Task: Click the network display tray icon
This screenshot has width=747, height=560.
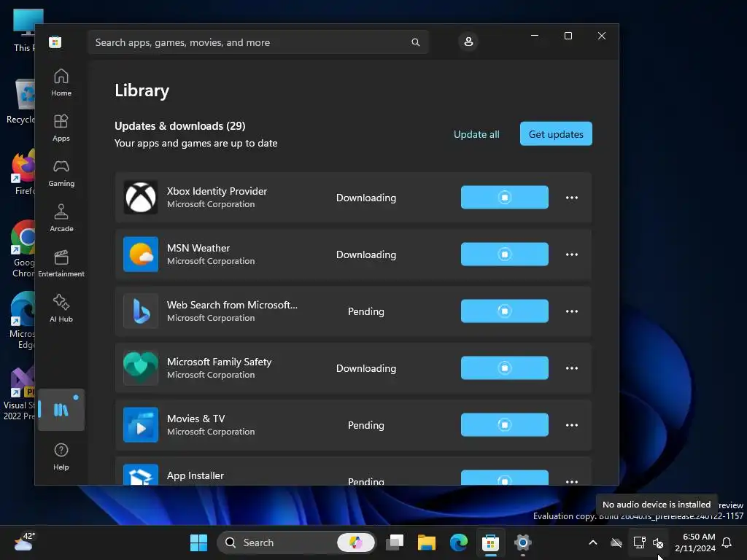Action: [x=639, y=542]
